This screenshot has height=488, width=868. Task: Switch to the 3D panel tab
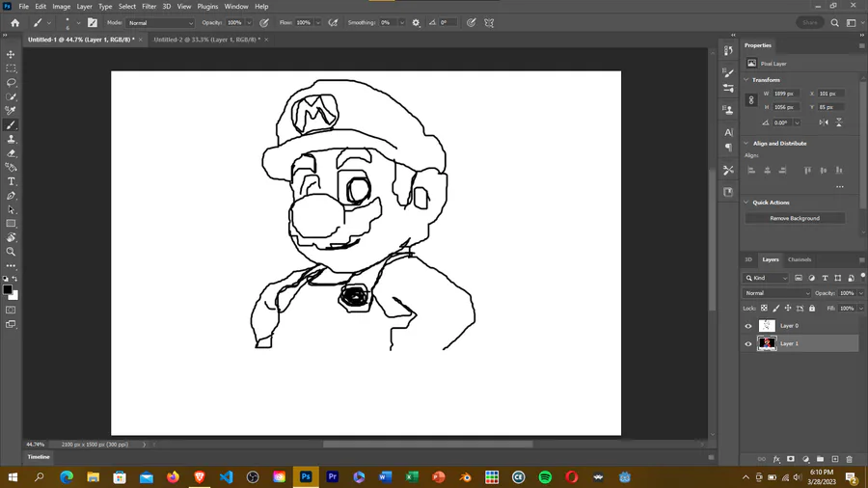coord(748,259)
